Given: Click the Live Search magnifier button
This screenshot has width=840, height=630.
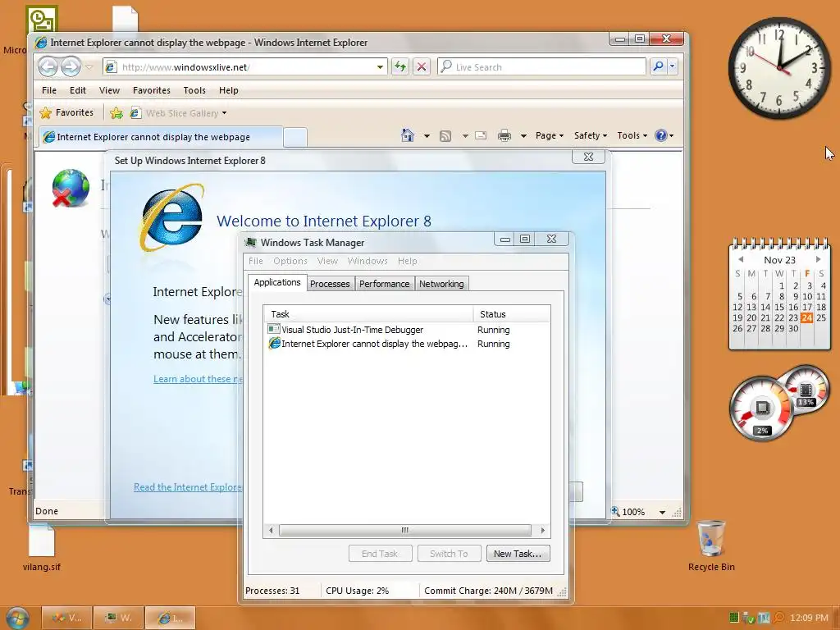Looking at the screenshot, I should [x=659, y=66].
